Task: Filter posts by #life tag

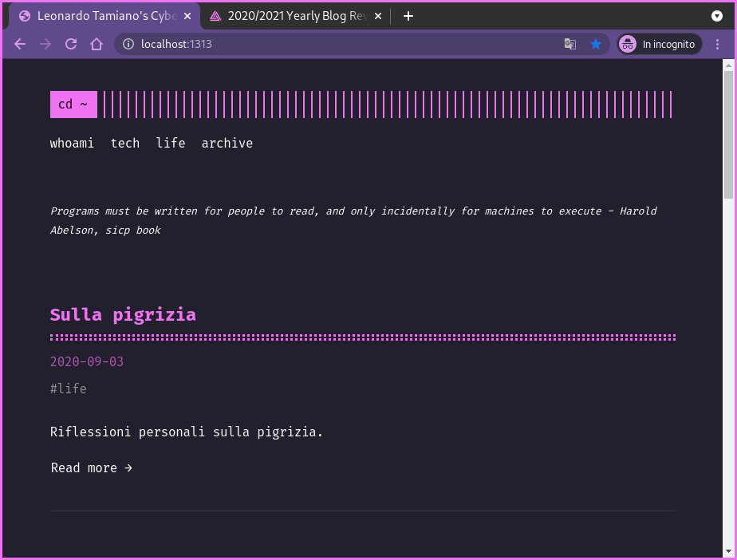Action: (68, 388)
